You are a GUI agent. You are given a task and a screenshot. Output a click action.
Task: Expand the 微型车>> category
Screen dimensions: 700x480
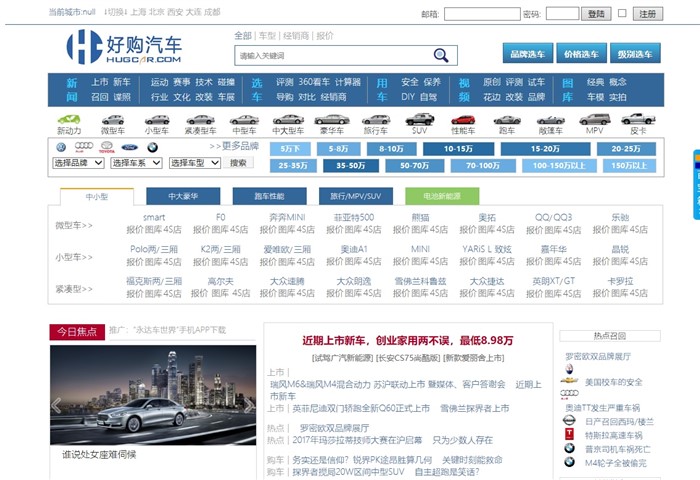[x=74, y=225]
